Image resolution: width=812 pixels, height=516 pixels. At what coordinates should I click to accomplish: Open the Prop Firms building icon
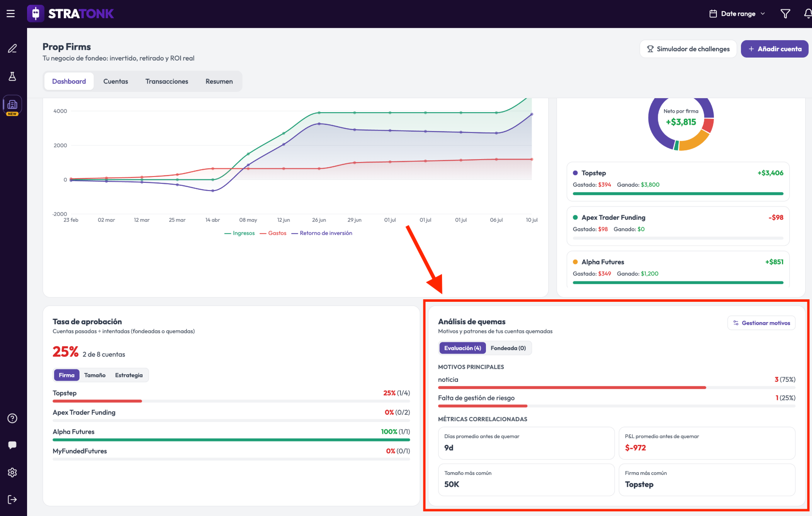tap(12, 105)
